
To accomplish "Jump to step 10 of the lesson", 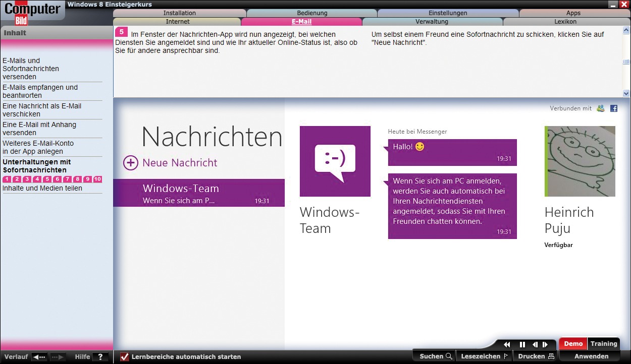I will pos(97,179).
